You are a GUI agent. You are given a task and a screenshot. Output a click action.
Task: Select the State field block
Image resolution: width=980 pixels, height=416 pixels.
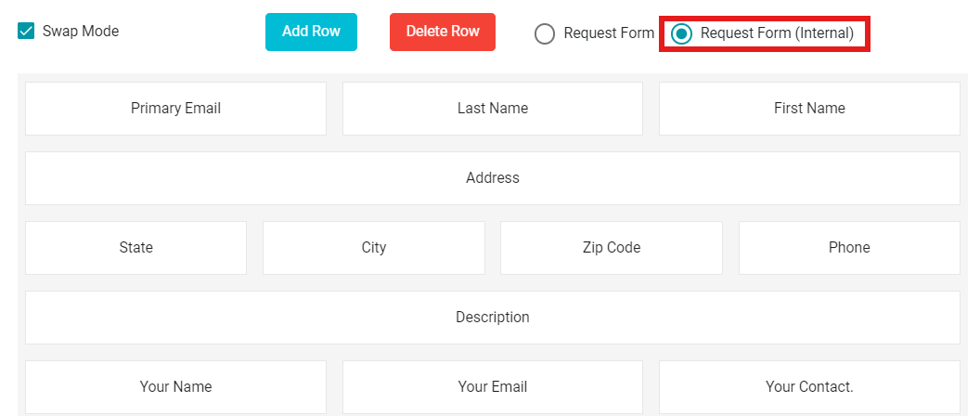[x=136, y=248]
